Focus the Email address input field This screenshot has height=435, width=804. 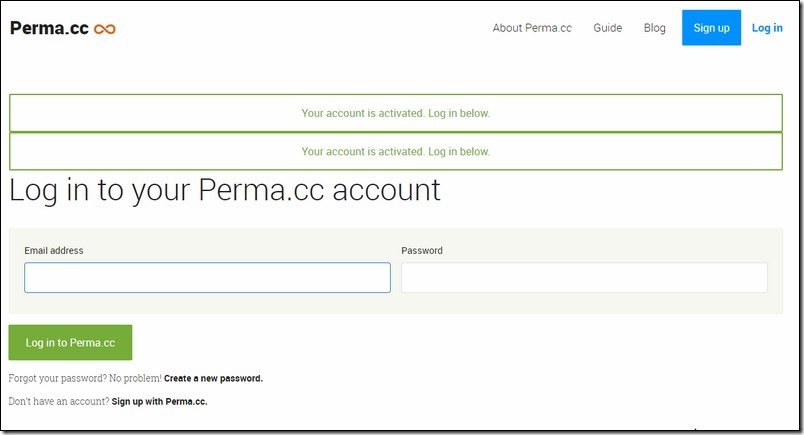(x=207, y=278)
